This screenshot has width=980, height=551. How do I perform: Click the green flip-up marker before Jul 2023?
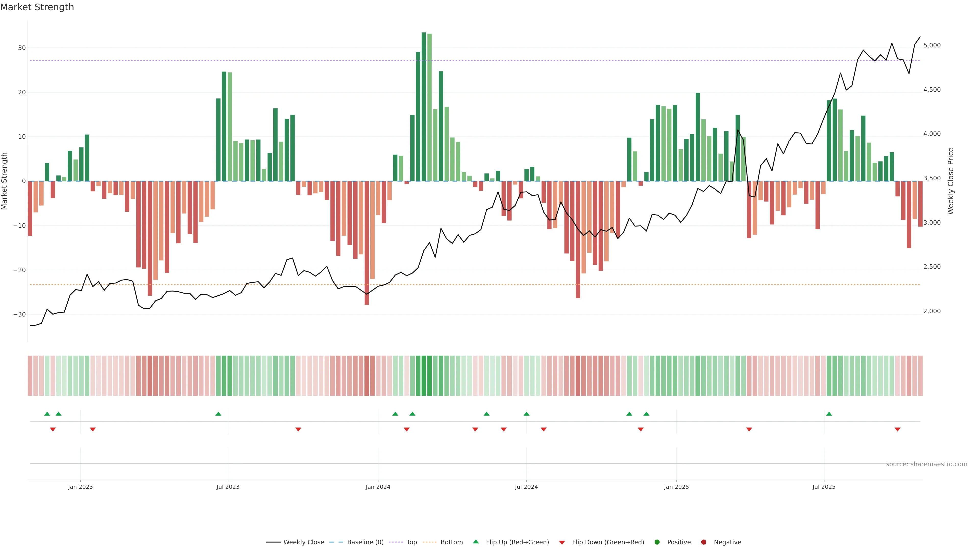point(218,414)
